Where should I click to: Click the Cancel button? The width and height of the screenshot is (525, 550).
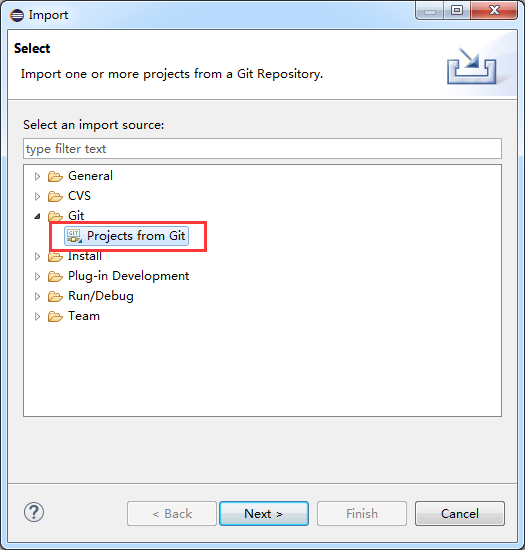click(x=460, y=514)
